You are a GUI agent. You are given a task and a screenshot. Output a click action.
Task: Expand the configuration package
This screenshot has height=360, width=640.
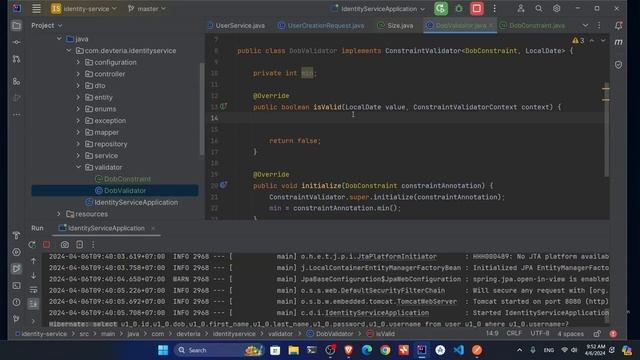pos(78,62)
